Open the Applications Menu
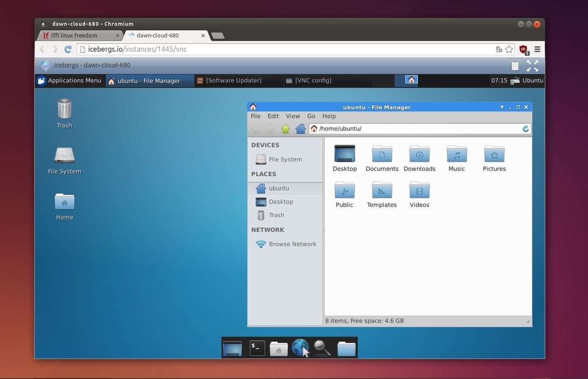 pos(69,80)
